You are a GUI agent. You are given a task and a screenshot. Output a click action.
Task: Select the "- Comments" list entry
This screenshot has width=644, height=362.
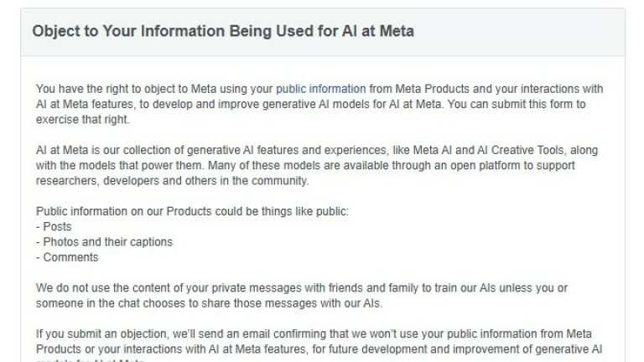[x=67, y=257]
